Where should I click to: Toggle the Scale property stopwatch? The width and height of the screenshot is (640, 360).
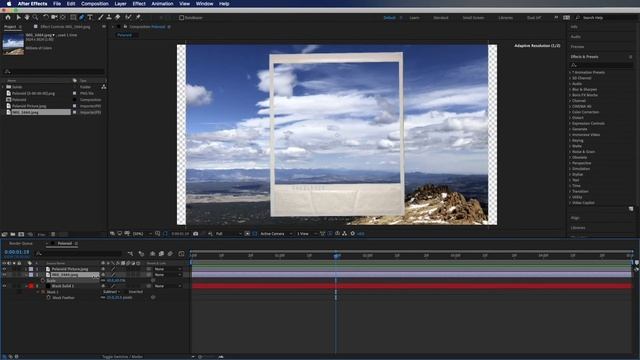click(42, 280)
